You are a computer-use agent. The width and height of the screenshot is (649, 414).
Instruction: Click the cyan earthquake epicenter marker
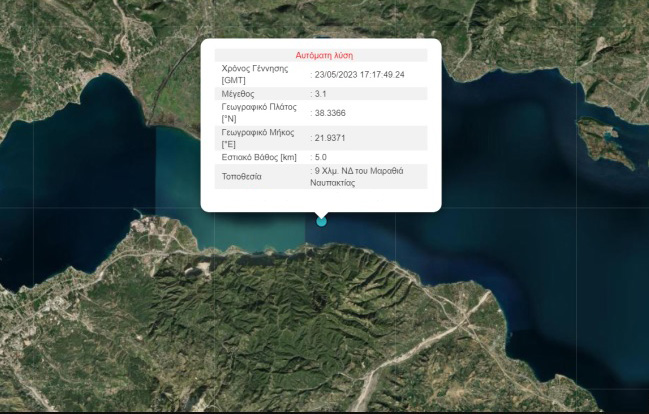coord(321,221)
